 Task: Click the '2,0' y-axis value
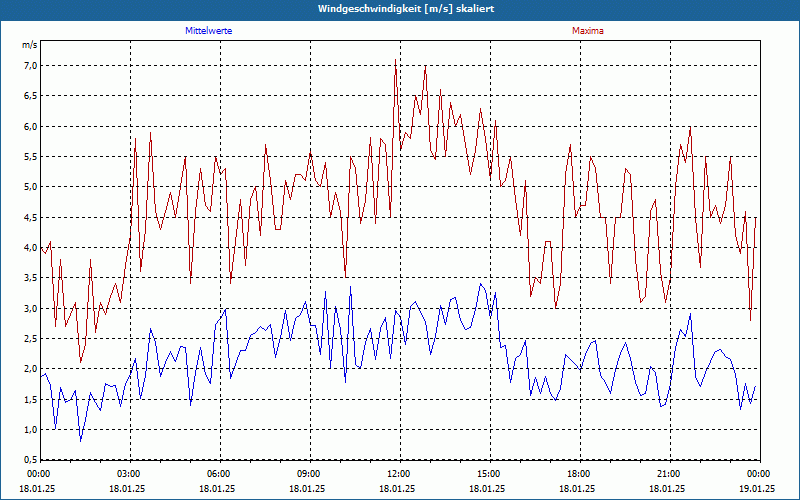click(x=31, y=368)
